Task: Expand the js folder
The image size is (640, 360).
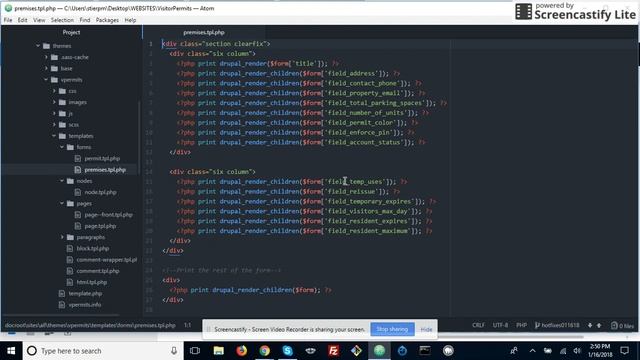Action: (54, 113)
